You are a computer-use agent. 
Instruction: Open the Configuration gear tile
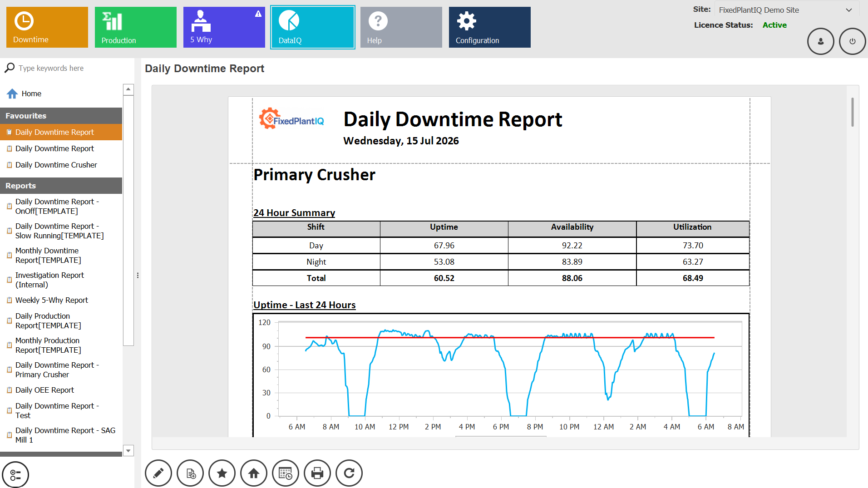pos(490,27)
